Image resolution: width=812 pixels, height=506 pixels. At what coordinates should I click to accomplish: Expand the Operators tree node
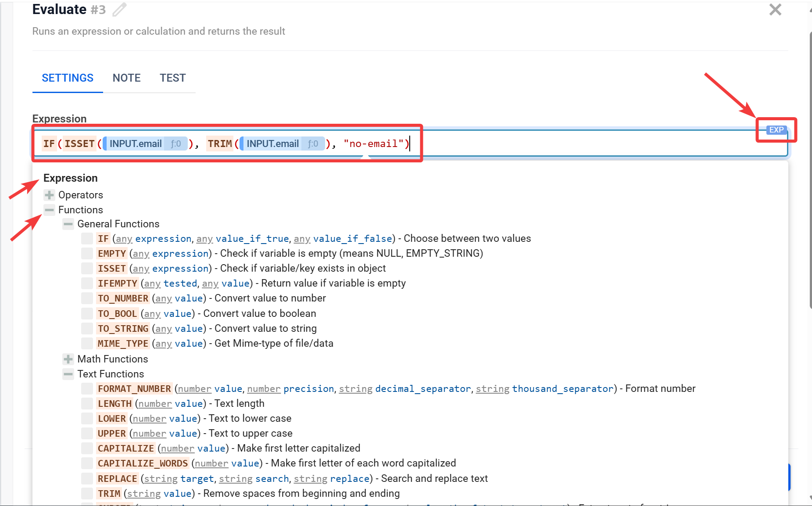point(50,195)
